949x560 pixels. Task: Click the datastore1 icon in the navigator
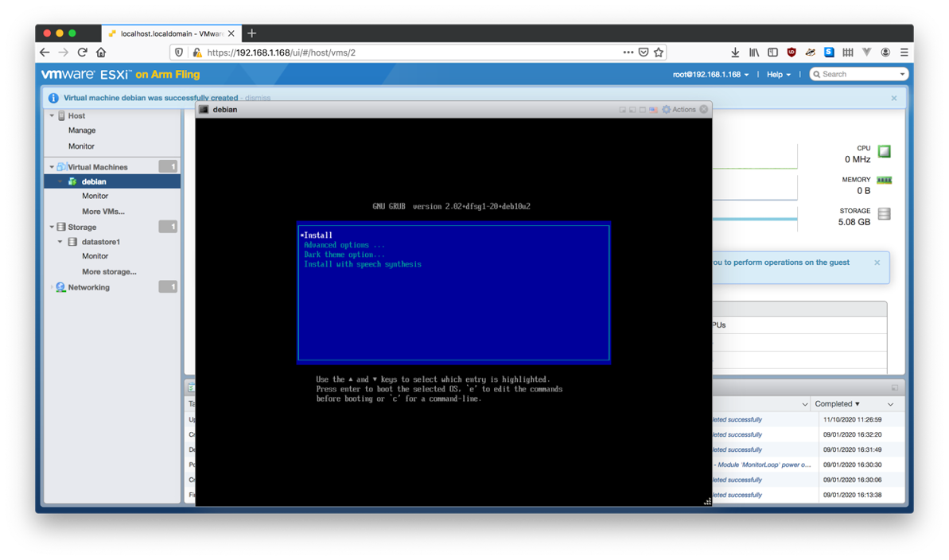[72, 242]
